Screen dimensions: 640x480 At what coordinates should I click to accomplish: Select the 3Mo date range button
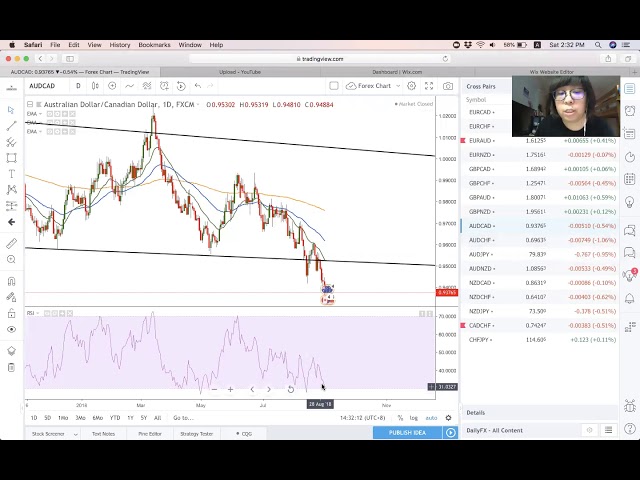click(80, 418)
